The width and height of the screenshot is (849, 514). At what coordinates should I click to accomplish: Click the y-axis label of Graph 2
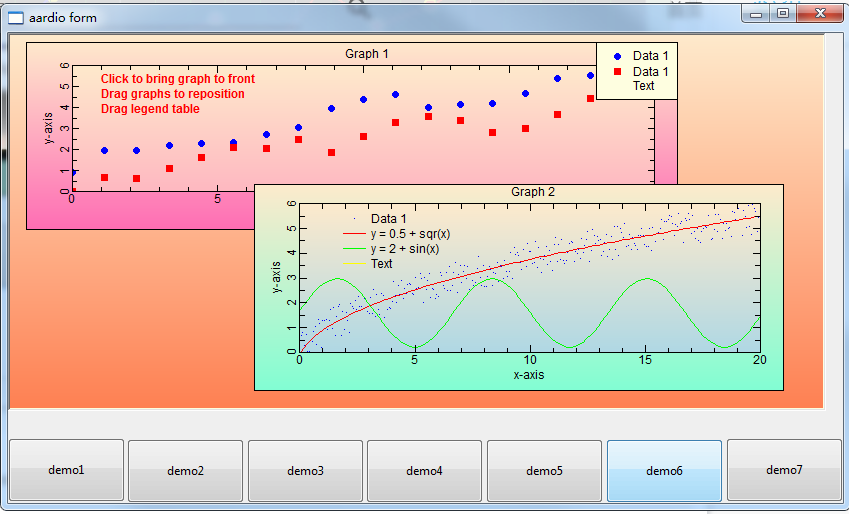point(276,277)
